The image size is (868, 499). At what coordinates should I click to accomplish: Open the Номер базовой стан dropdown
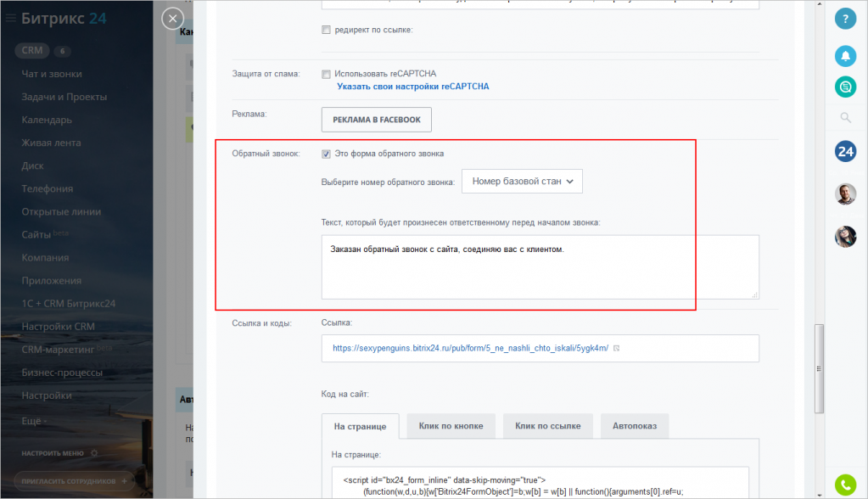pyautogui.click(x=522, y=181)
